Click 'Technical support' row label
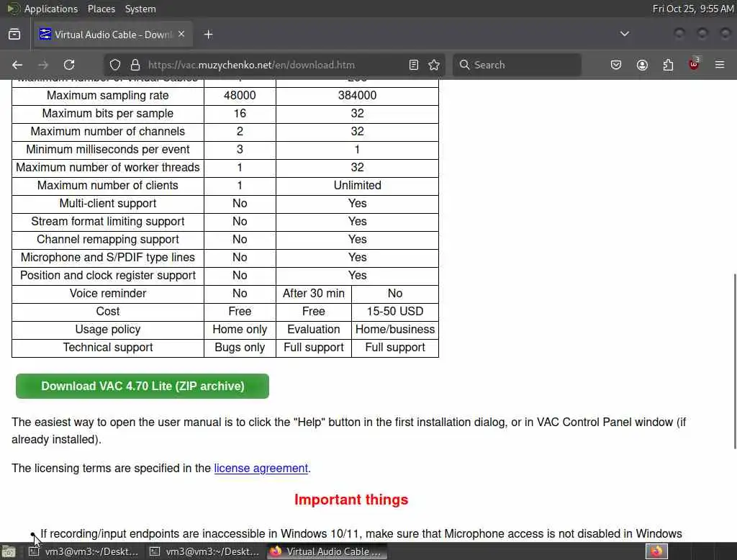The image size is (737, 560). pyautogui.click(x=108, y=347)
